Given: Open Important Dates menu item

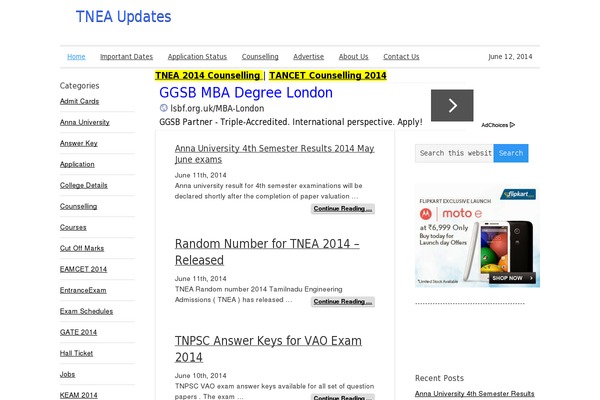Looking at the screenshot, I should (x=126, y=57).
